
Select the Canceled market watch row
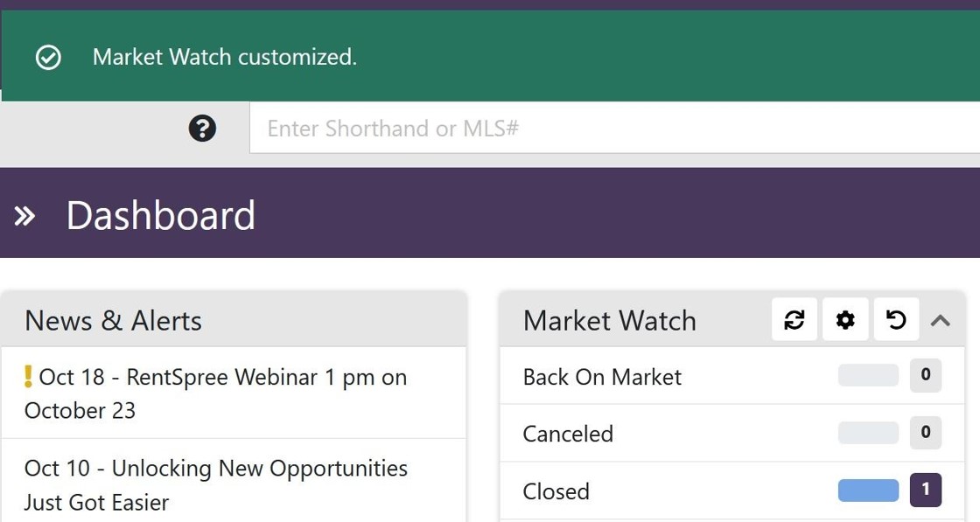click(x=731, y=434)
